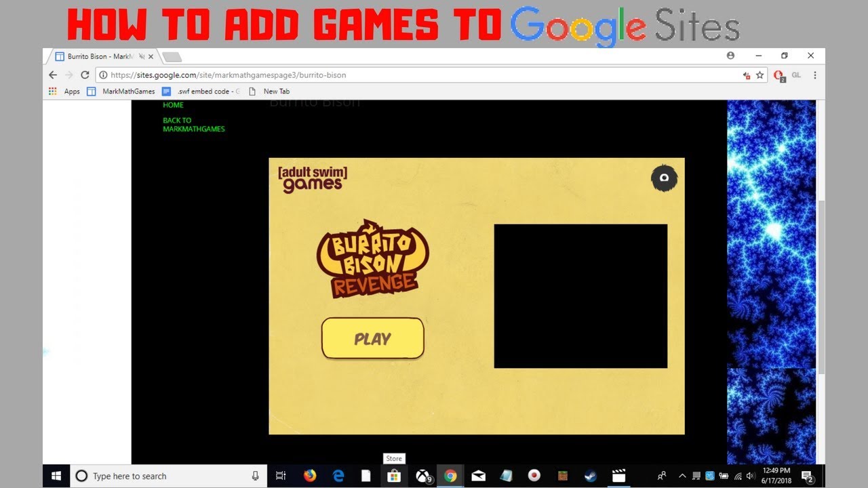Launch Microsoft Edge from the taskbar
Viewport: 868px width, 488px height.
pyautogui.click(x=338, y=476)
